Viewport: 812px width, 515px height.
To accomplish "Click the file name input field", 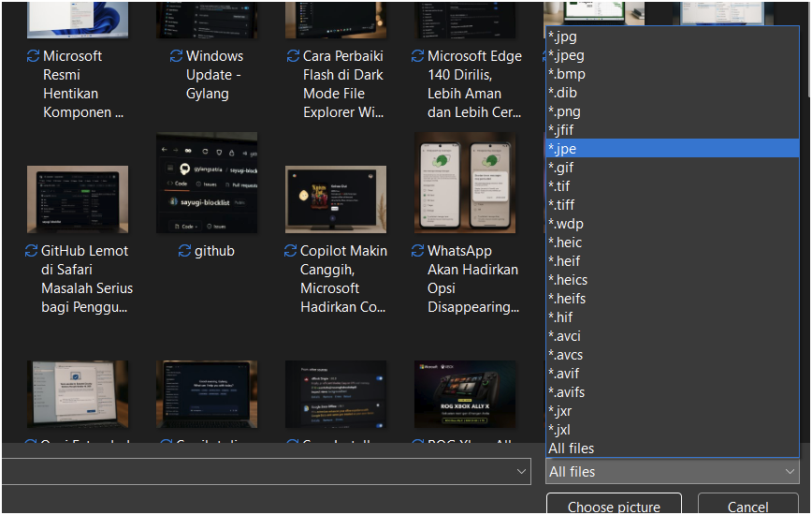I will (x=258, y=472).
